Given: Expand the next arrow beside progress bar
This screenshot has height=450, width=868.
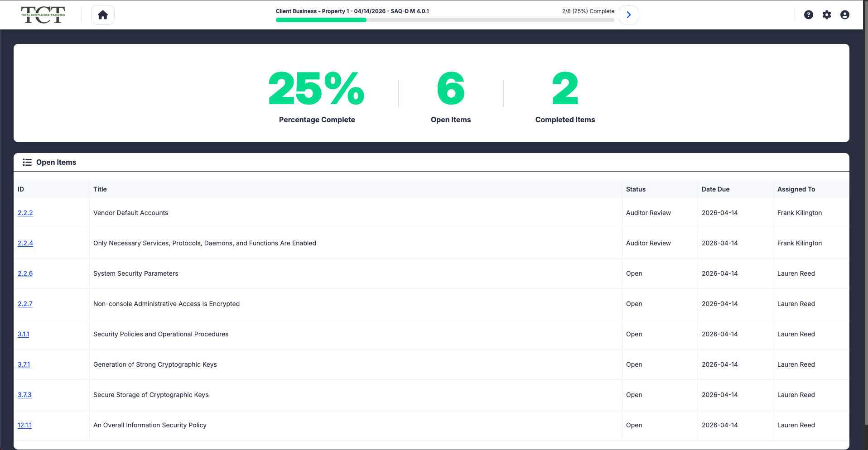Looking at the screenshot, I should coord(628,15).
